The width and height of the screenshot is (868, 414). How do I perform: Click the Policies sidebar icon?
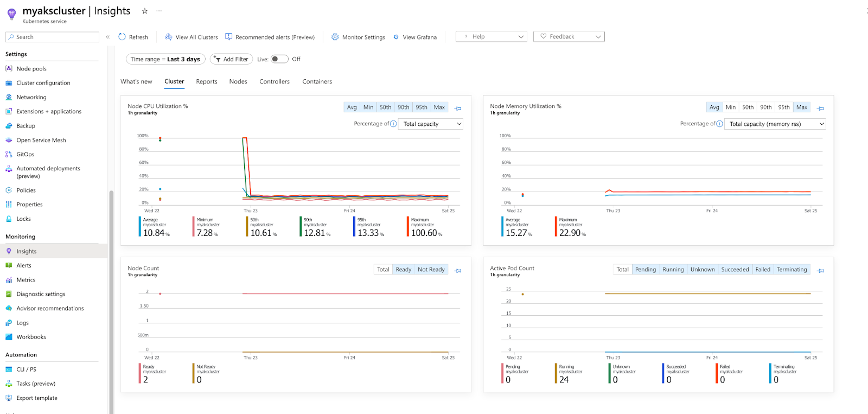pos(9,190)
